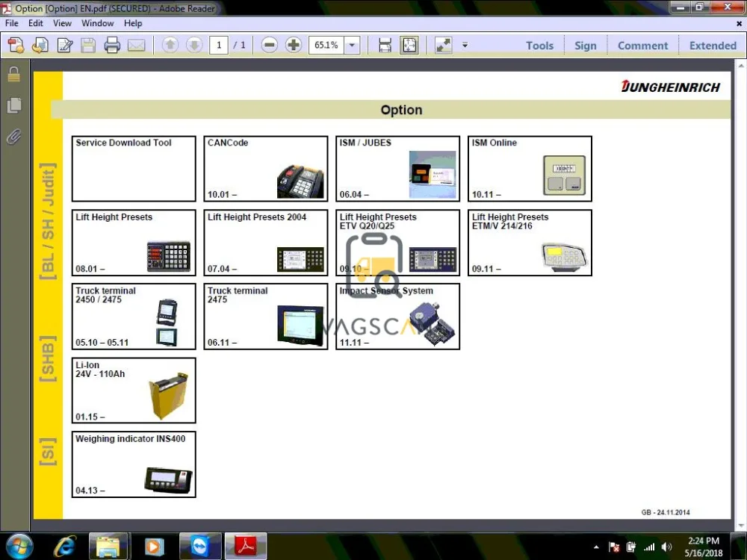The width and height of the screenshot is (747, 560).
Task: Open Lift Height Presets 2004 box
Action: [x=266, y=243]
